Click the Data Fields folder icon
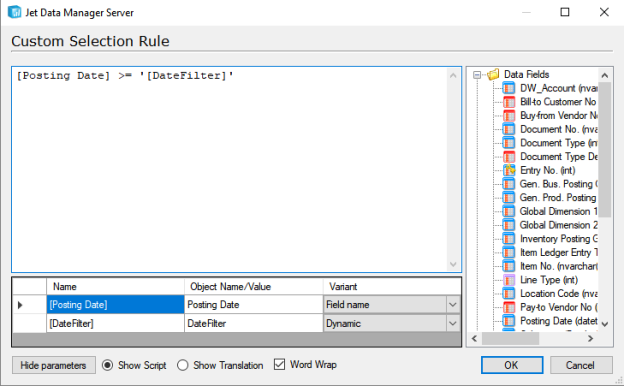 [x=493, y=74]
